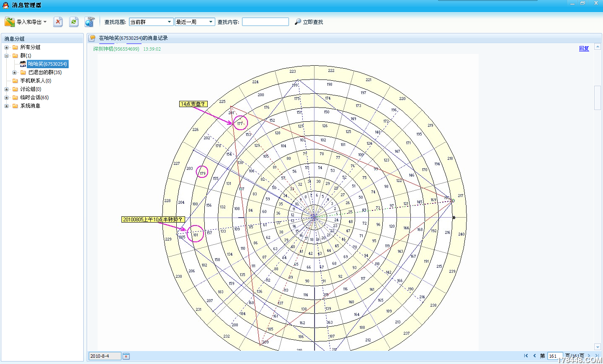
Task: Select the 哈哈笑(67530254) group
Action: coord(47,64)
